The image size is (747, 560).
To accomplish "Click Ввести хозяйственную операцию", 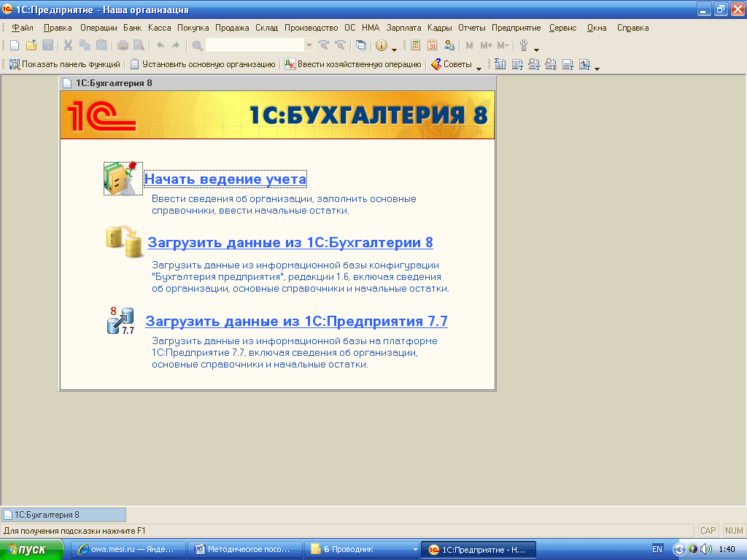I will (353, 64).
